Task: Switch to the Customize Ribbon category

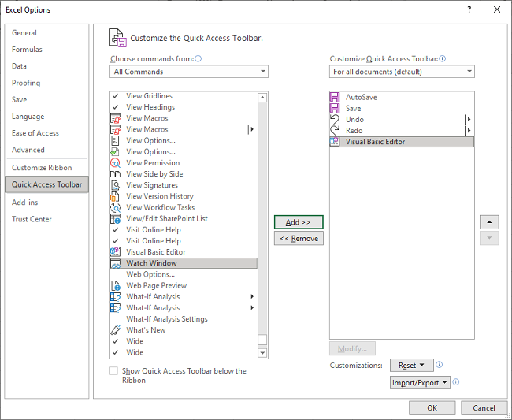Action: (42, 168)
